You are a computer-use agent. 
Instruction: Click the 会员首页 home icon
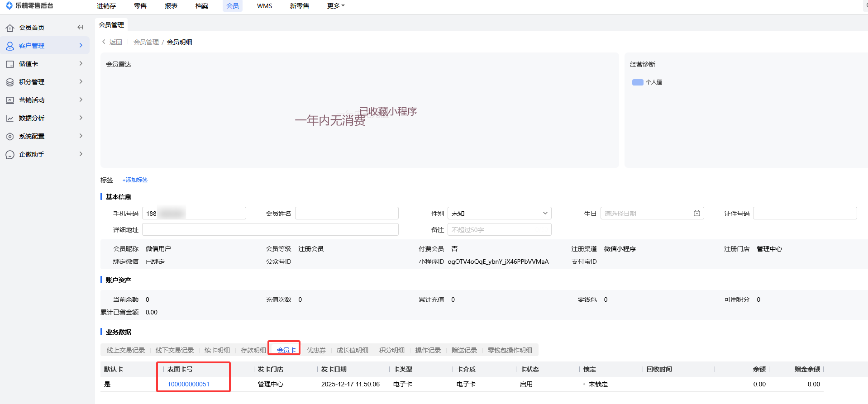click(10, 28)
